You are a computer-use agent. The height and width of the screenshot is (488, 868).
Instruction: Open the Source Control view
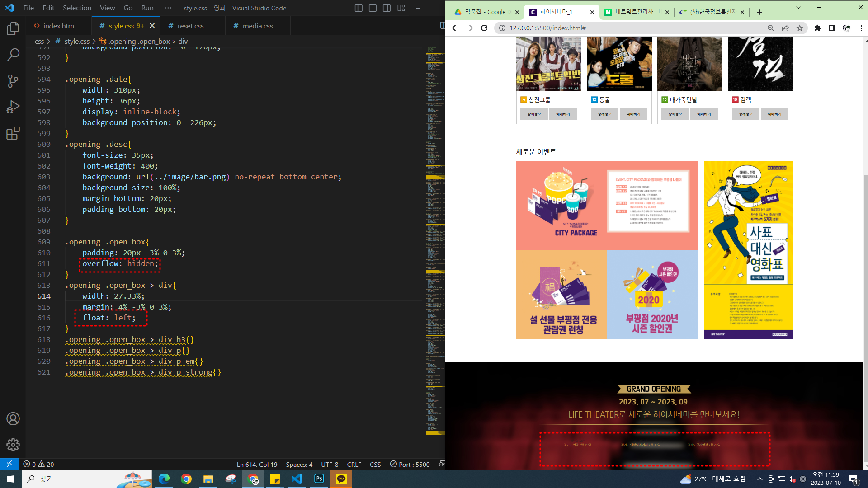(x=13, y=81)
